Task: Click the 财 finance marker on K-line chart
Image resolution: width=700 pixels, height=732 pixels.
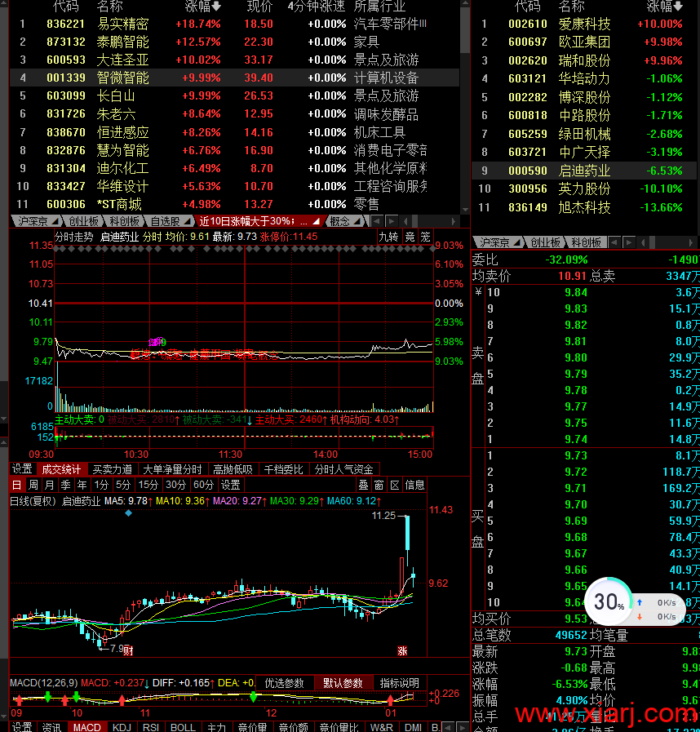Action: (128, 650)
